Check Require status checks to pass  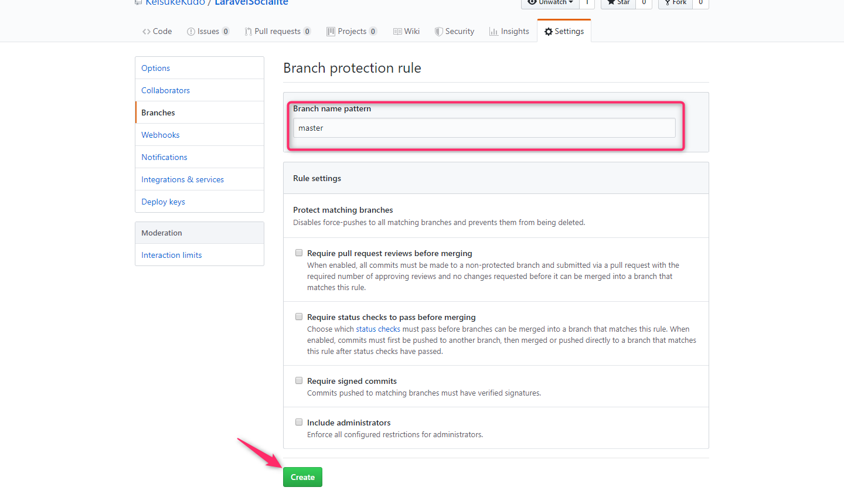[299, 316]
